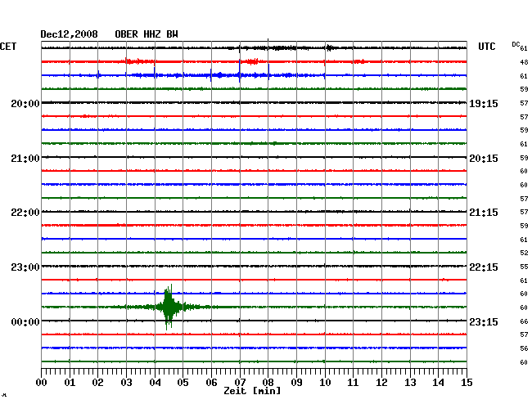This screenshot has width=532, height=404.
Task: Click the "UTC" time zone label
Action: 486,46
